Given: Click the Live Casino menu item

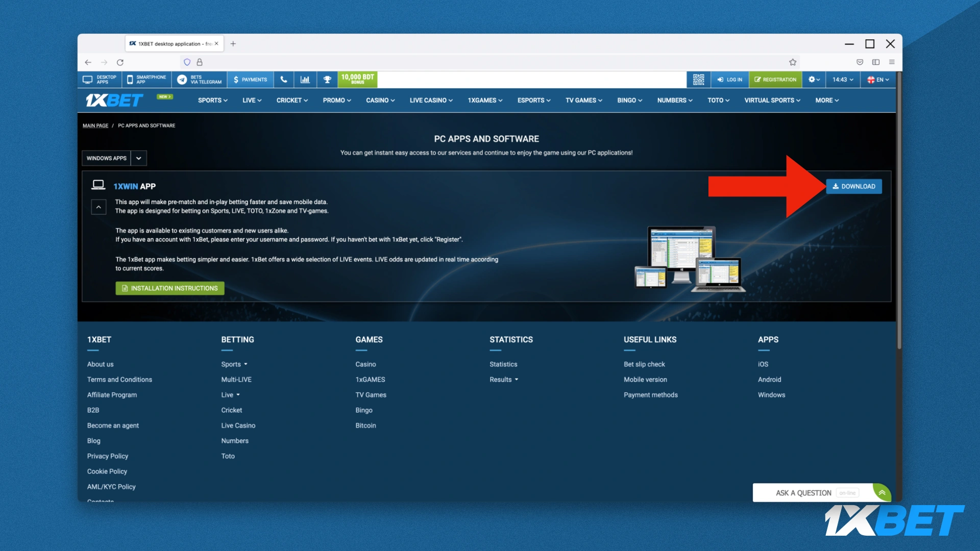Looking at the screenshot, I should coord(428,100).
